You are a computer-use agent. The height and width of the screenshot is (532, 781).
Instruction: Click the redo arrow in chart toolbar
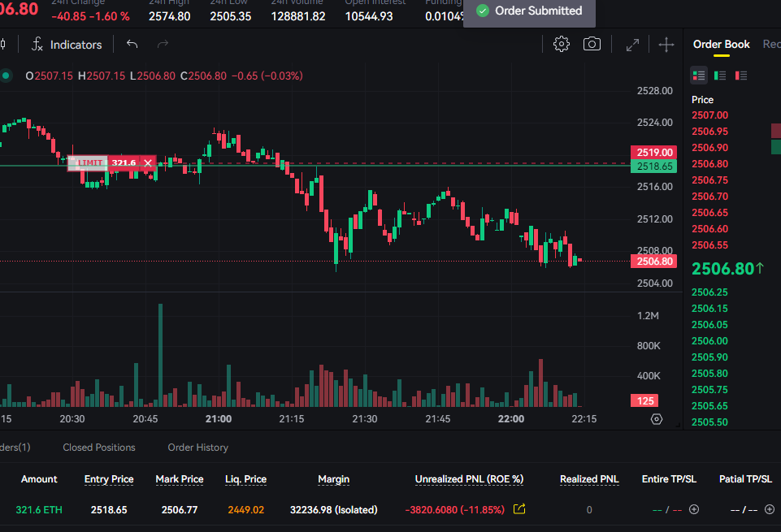tap(163, 45)
